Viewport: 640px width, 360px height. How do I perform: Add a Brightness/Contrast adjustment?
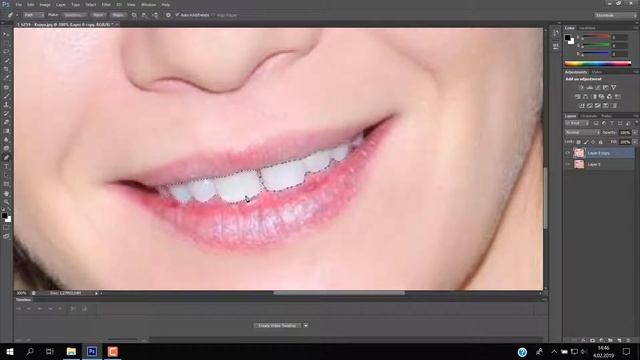(x=581, y=87)
